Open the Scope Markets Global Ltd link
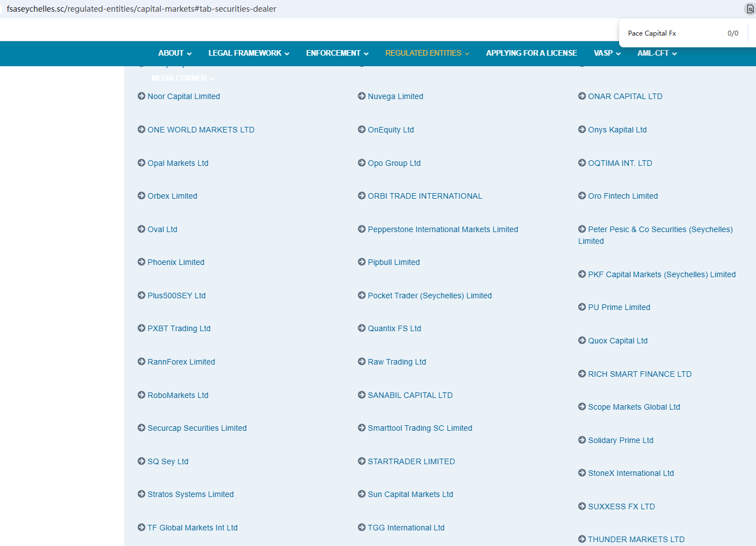 [x=634, y=407]
